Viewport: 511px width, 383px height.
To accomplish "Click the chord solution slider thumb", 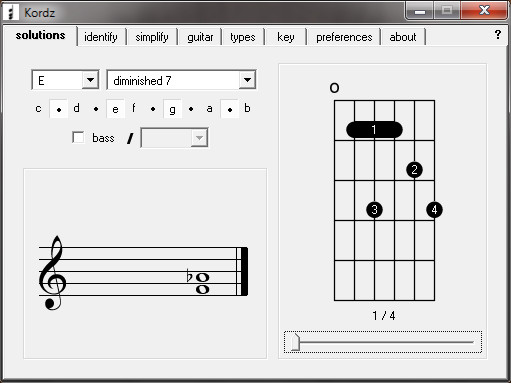I will [295, 342].
